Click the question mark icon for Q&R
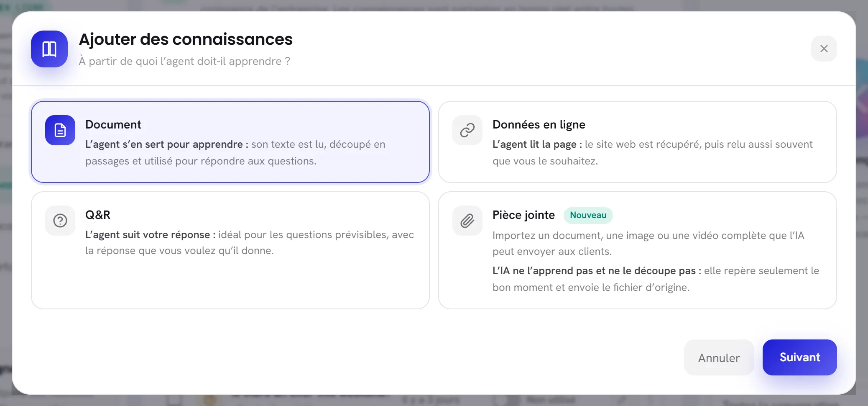868x406 pixels. pos(60,221)
